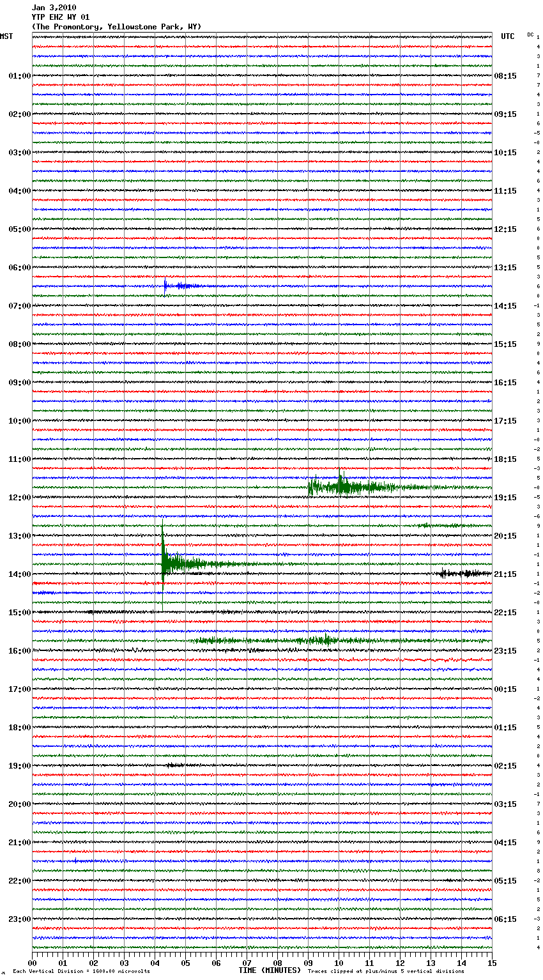Select the 22:00 MST time label

(x=20, y=881)
